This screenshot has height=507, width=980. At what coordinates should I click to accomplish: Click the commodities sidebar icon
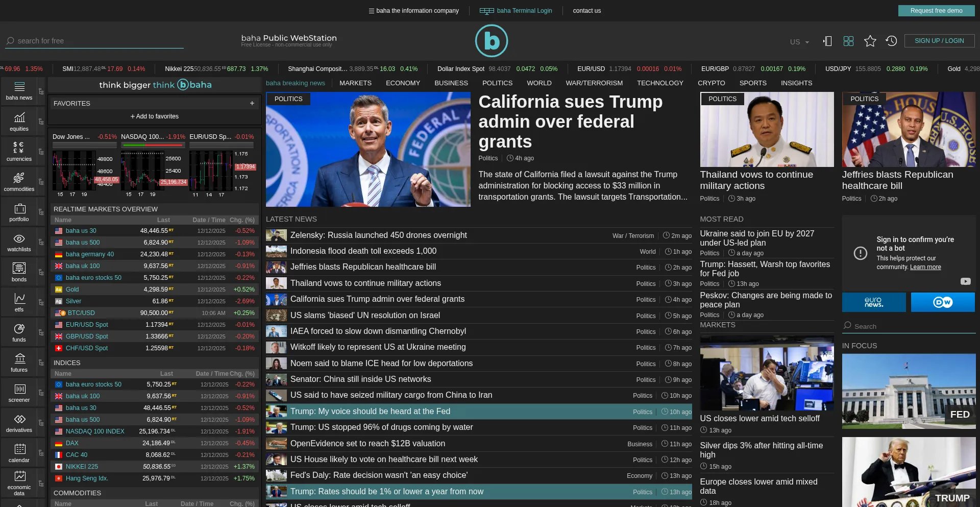click(x=19, y=182)
